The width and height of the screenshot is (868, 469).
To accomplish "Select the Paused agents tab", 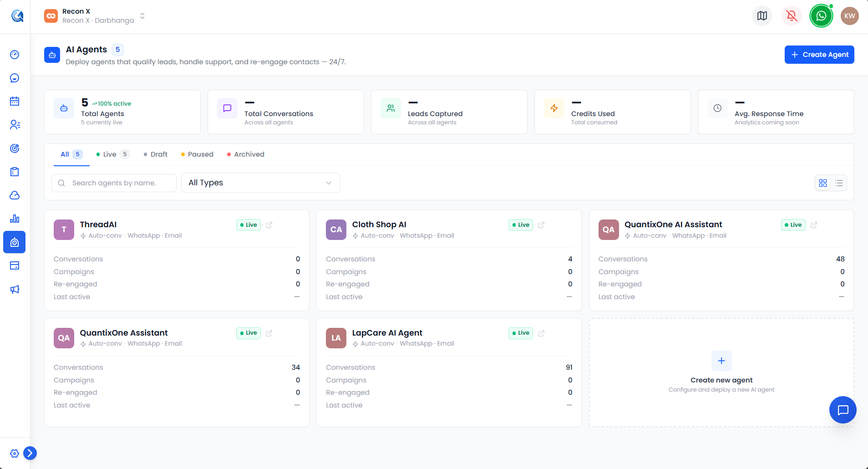I will click(x=197, y=154).
